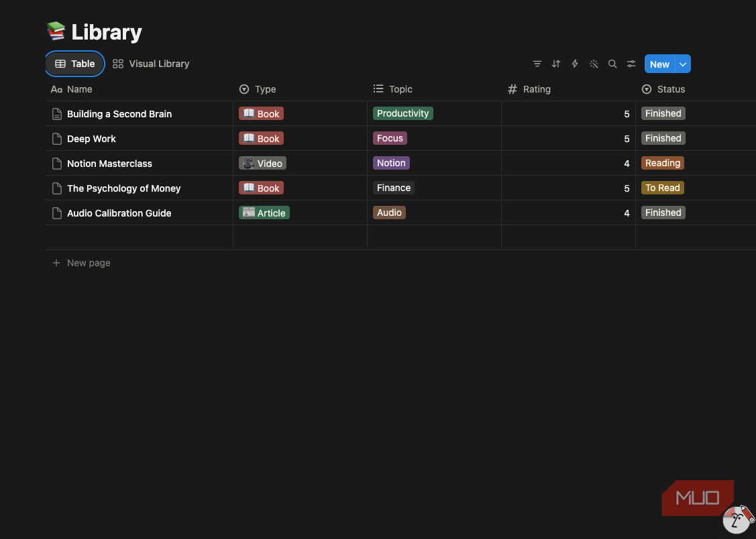Select the Table view tab
The image size is (756, 539).
(x=74, y=64)
